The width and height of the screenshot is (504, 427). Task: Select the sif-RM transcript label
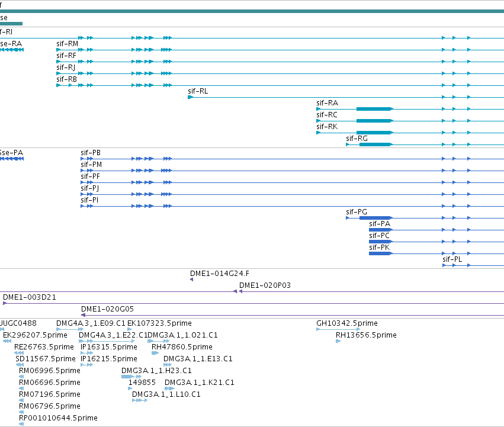[67, 44]
